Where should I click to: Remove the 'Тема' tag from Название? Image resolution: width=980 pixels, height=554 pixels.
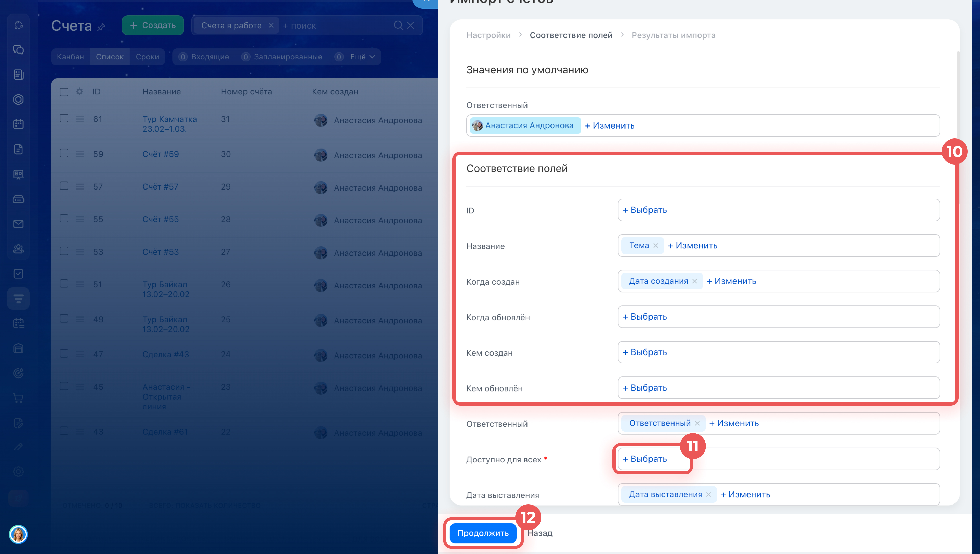pyautogui.click(x=656, y=246)
